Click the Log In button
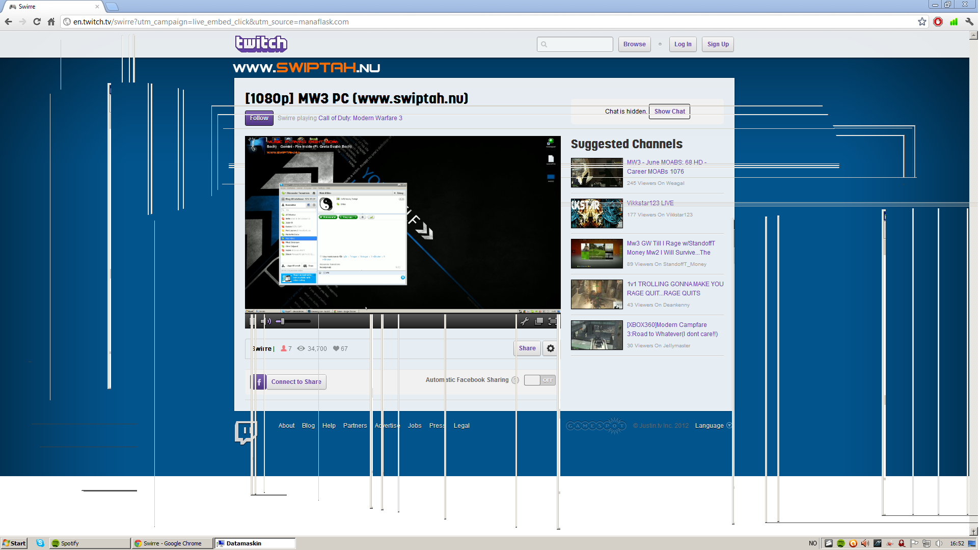Viewport: 980px width, 550px height. coord(683,44)
